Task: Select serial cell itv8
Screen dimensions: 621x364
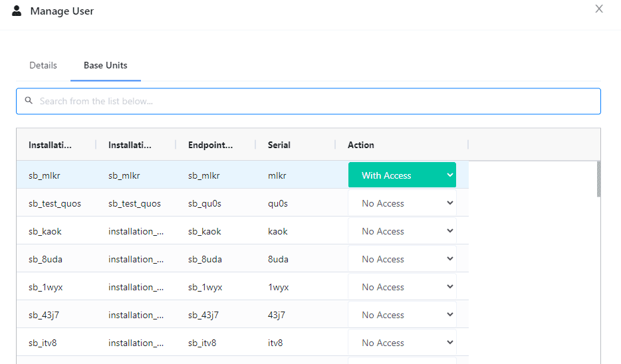Action: [x=275, y=343]
